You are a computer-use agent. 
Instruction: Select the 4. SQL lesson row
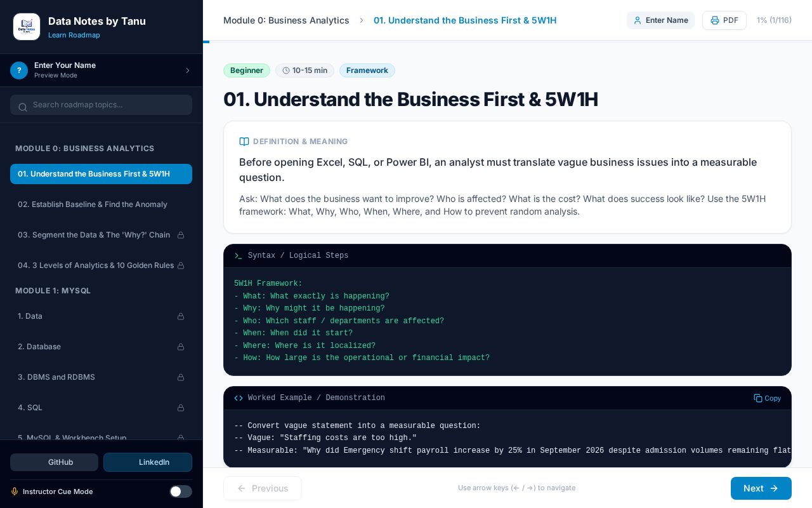point(101,408)
